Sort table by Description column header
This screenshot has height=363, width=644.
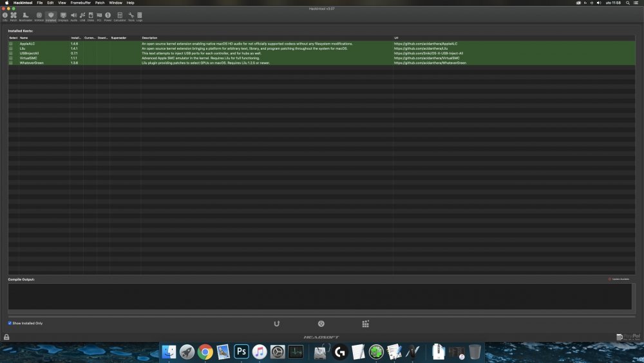pyautogui.click(x=267, y=38)
